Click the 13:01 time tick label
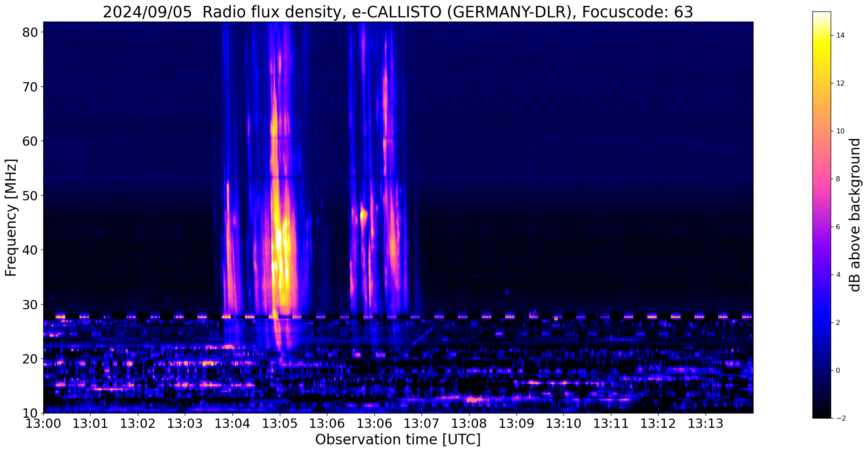868x452 pixels. click(90, 424)
